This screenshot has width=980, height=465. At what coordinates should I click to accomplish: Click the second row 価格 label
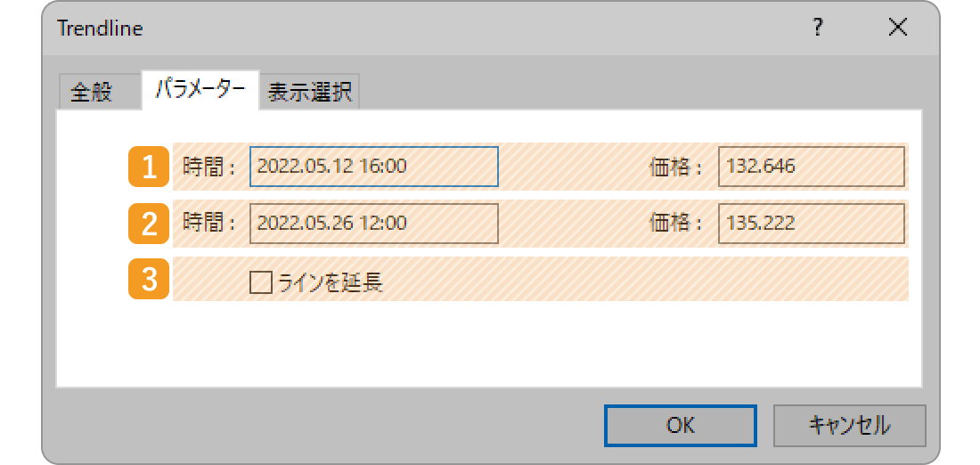pos(676,223)
